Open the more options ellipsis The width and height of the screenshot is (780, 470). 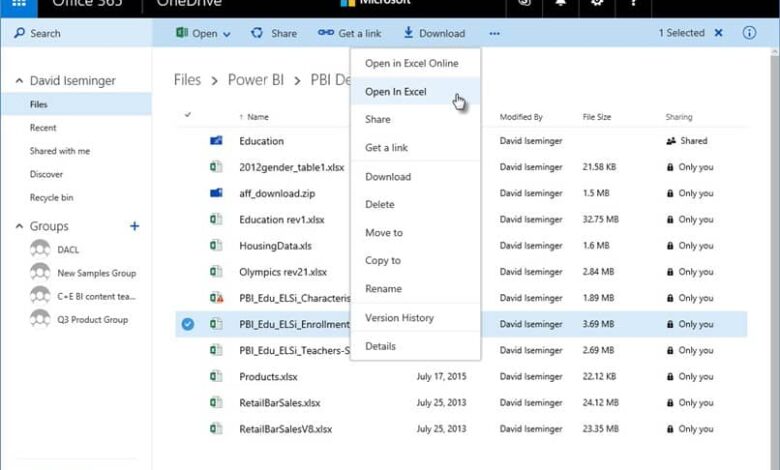click(x=494, y=33)
